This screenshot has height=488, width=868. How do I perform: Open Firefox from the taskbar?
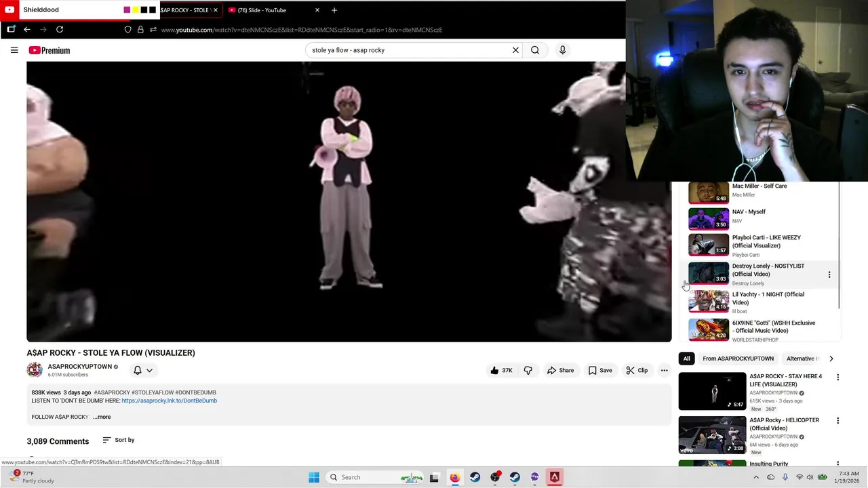pyautogui.click(x=454, y=477)
